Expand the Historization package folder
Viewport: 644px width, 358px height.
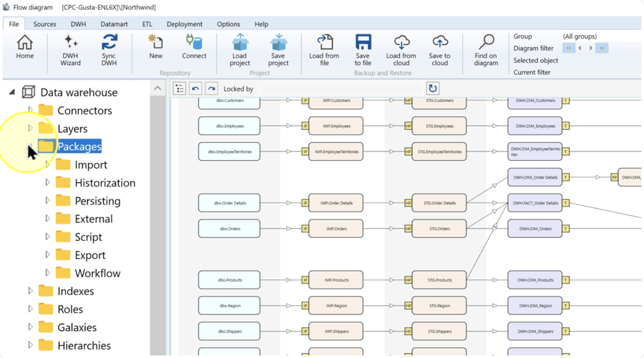(48, 182)
